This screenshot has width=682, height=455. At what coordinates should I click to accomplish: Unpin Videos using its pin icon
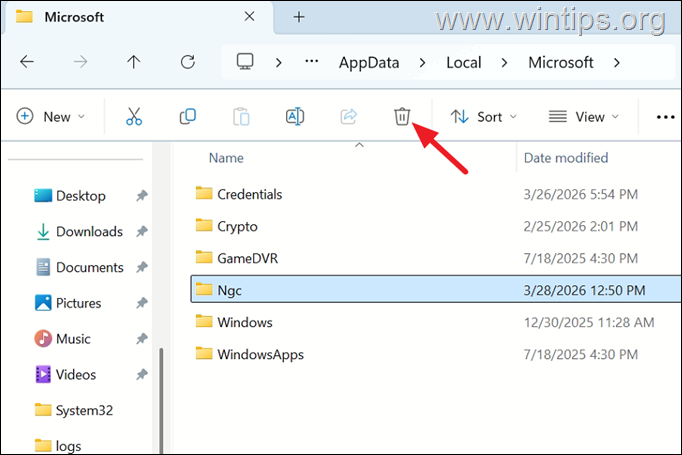point(142,374)
